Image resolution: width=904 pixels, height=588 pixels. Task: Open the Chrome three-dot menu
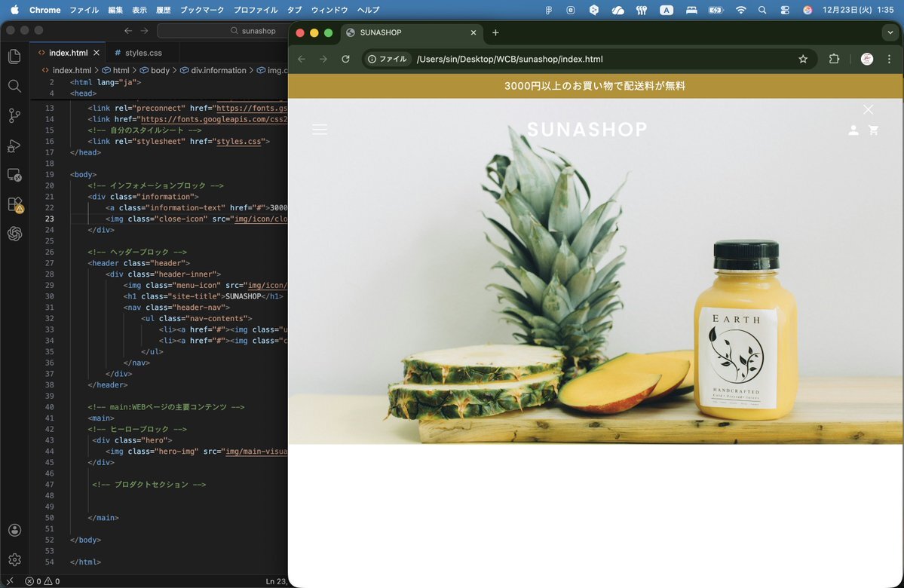coord(890,59)
